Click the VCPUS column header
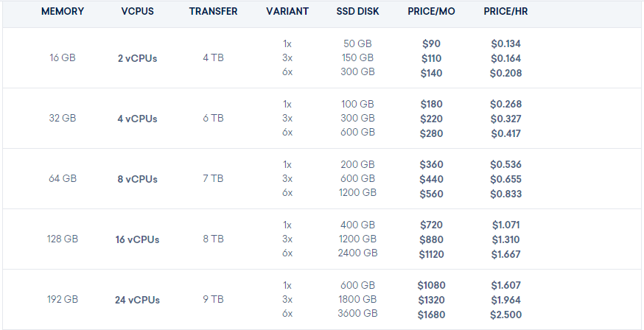Screen dimensions: 644x330 [138, 12]
